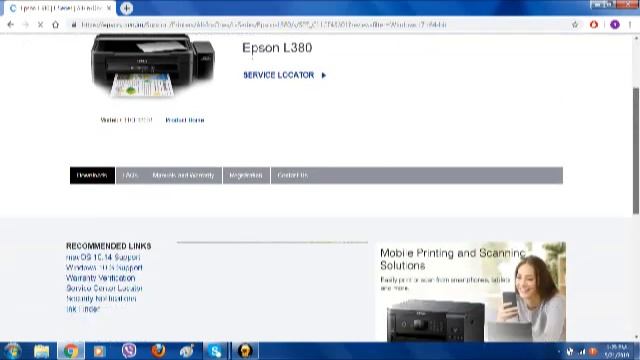Close the Epson L380 browser tab
Screen dimensions: 640x360
(109, 8)
